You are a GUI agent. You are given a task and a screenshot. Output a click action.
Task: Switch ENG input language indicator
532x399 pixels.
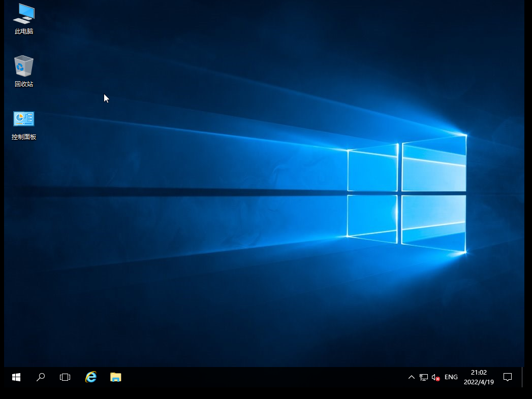point(451,377)
